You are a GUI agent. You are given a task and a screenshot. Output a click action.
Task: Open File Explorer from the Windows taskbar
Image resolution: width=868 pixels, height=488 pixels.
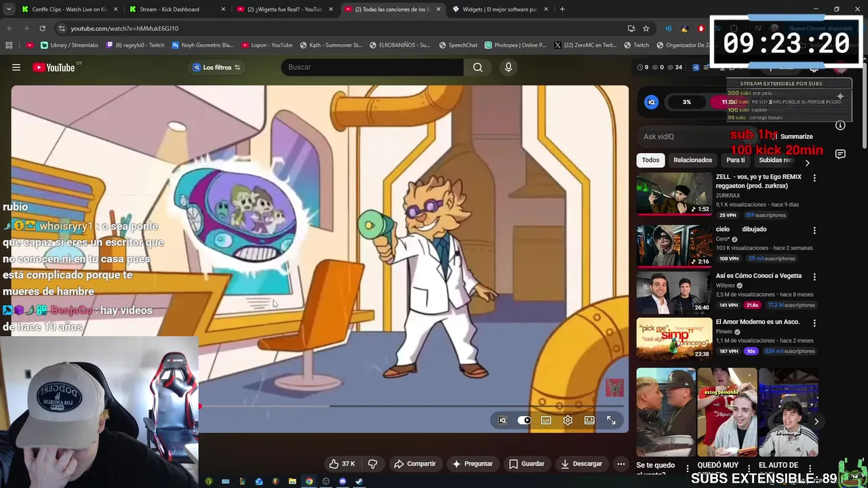coord(292,482)
